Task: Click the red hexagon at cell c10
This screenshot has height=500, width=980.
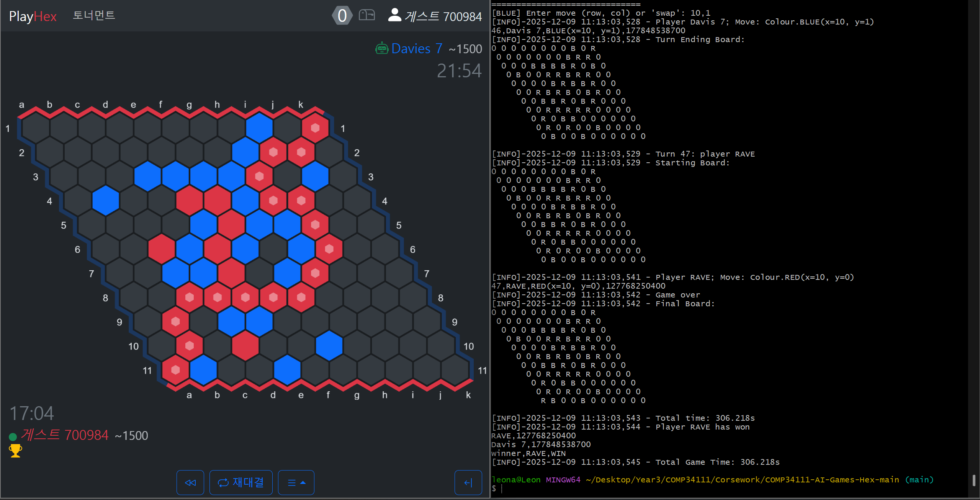Action: (245, 346)
